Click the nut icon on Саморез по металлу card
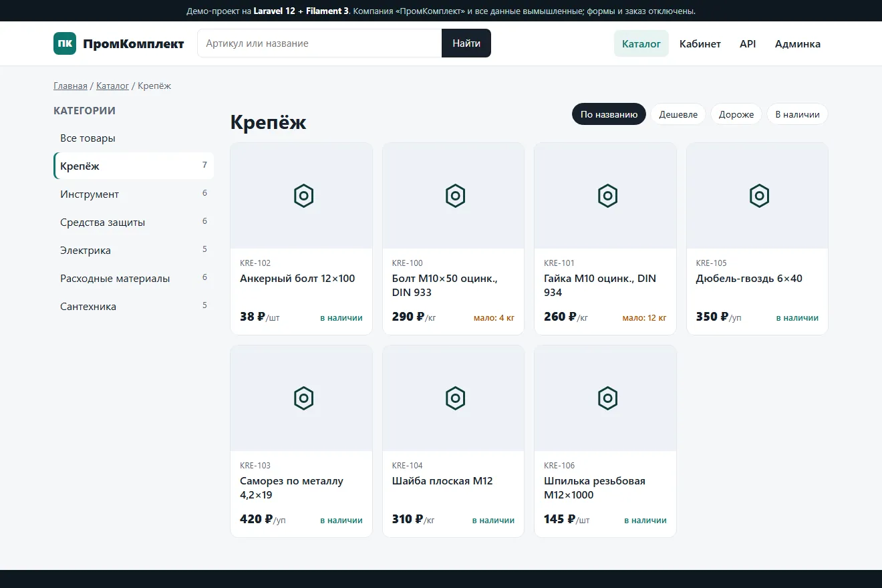 [303, 398]
